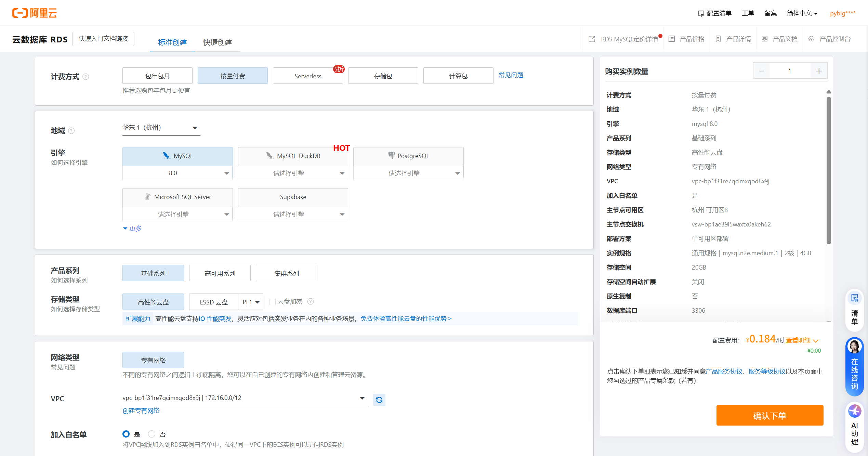This screenshot has width=868, height=456.
Task: Open 简体中文 language menu
Action: 802,13
